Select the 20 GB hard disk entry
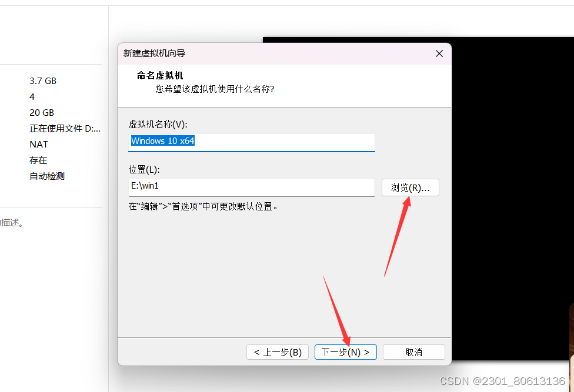574x392 pixels. click(x=42, y=113)
